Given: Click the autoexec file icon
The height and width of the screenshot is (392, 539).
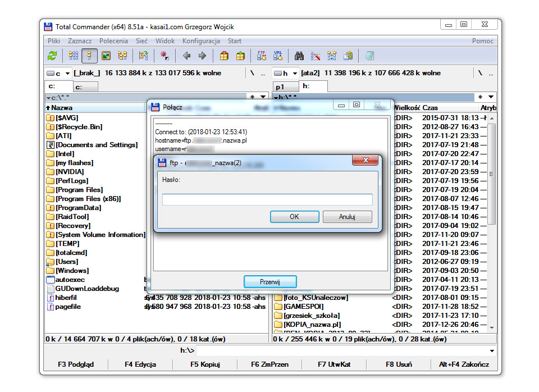Looking at the screenshot, I should pos(50,280).
